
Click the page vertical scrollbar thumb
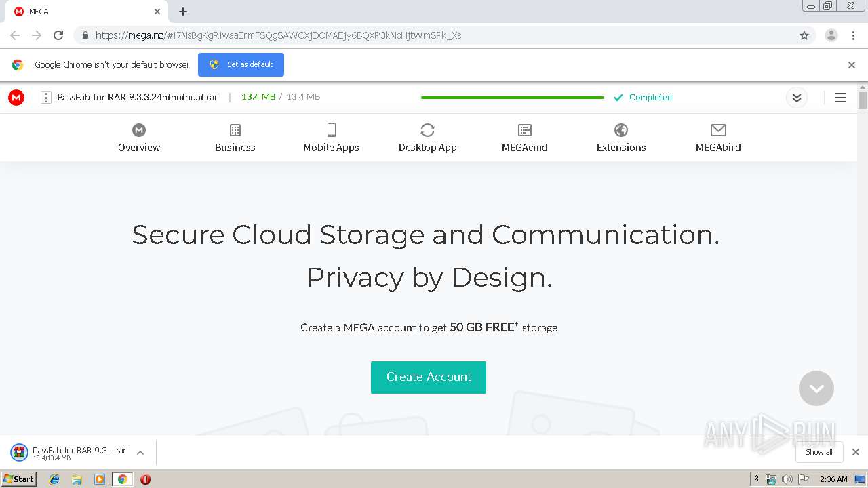[863, 100]
